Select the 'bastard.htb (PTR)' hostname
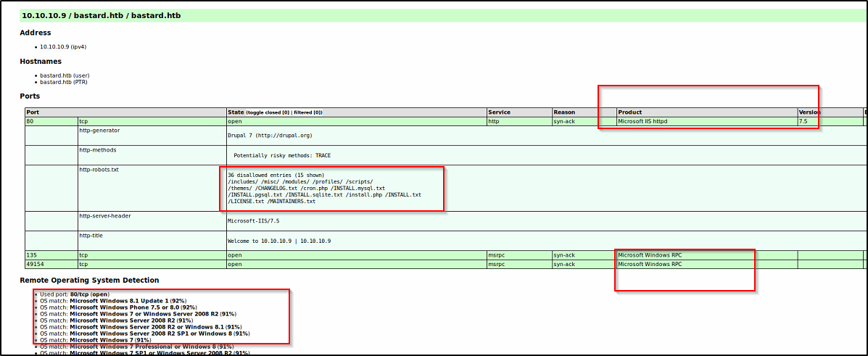The image size is (868, 356). pyautogui.click(x=64, y=82)
